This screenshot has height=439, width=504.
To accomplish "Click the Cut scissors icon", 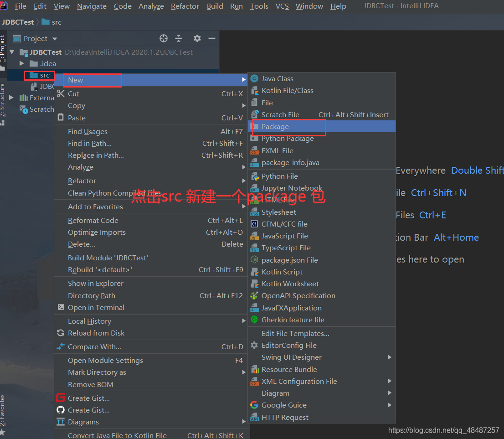I will coord(61,93).
